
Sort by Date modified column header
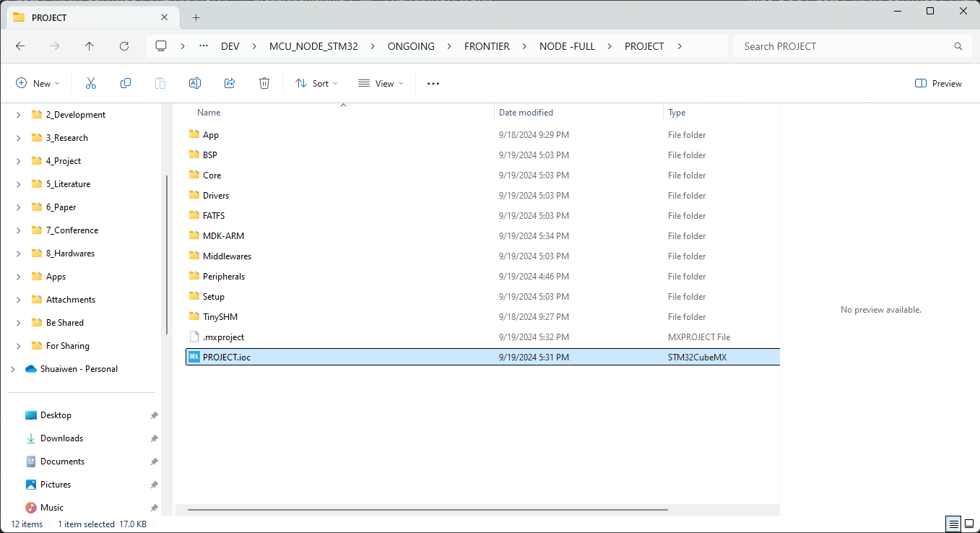pos(526,113)
